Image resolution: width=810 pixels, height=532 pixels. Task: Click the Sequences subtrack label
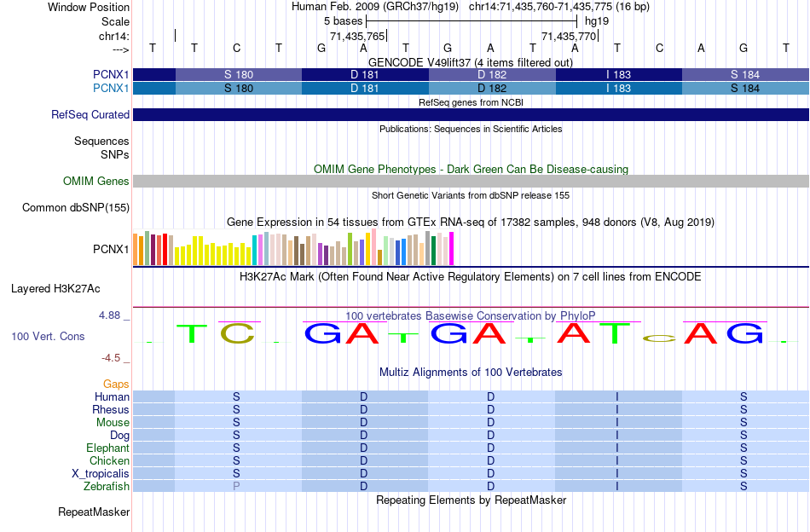click(101, 141)
